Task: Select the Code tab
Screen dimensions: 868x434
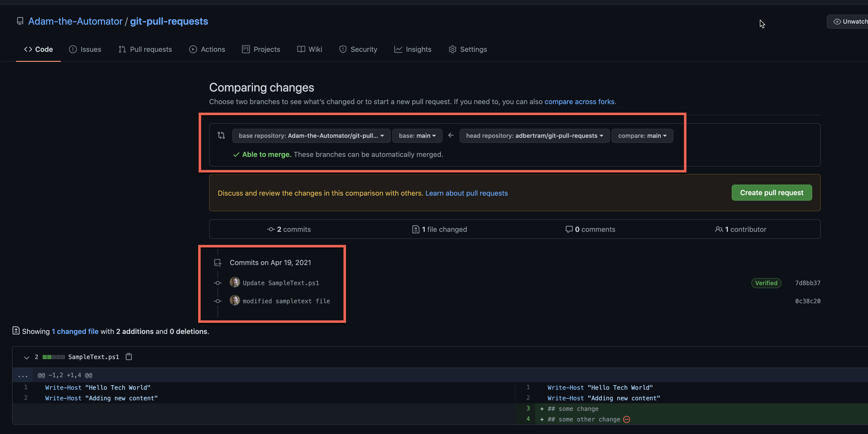Action: (43, 49)
